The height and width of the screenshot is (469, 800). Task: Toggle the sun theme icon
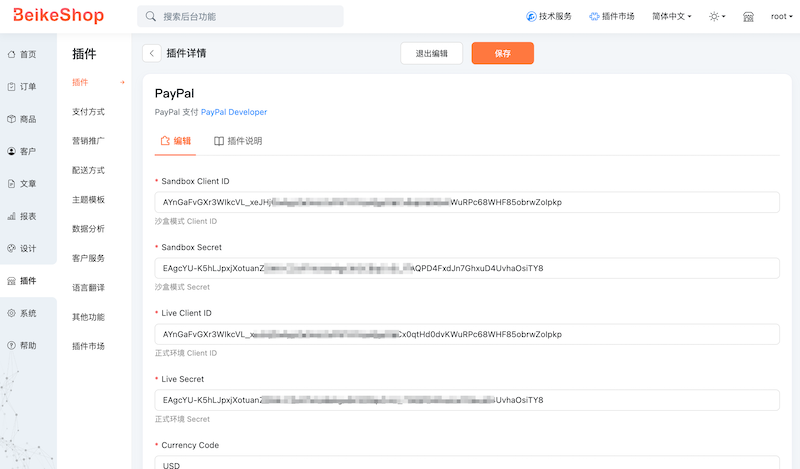(x=714, y=16)
